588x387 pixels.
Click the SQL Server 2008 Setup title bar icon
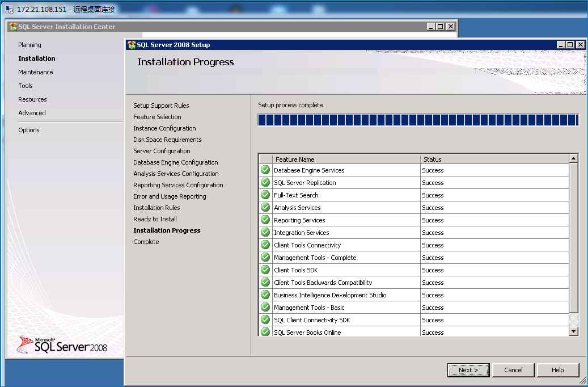point(132,45)
